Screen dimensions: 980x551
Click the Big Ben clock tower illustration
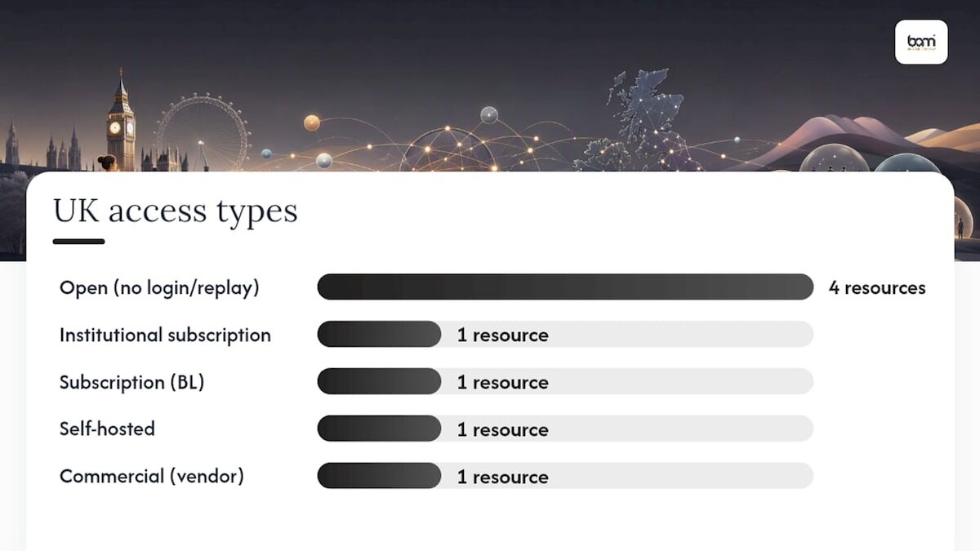coord(121,121)
